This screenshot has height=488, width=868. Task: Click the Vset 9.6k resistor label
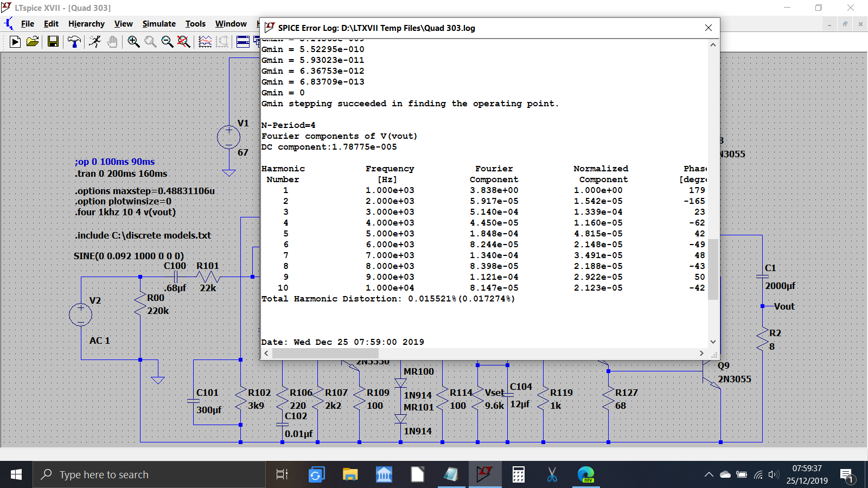click(494, 399)
